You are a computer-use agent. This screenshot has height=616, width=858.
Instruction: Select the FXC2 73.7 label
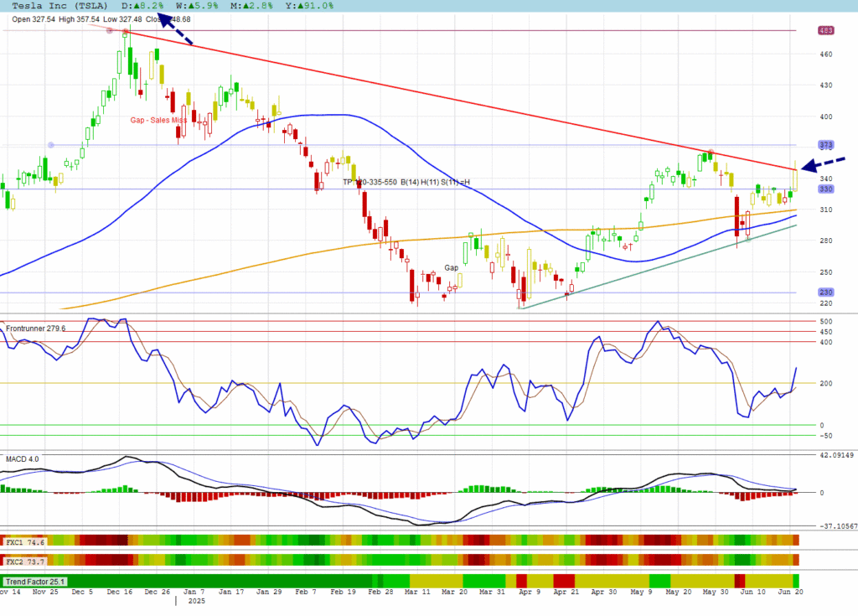(x=24, y=562)
